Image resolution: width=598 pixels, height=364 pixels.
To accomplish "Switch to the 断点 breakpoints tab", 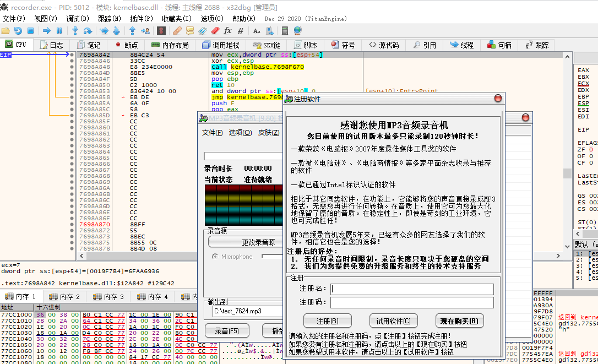I will click(x=127, y=45).
